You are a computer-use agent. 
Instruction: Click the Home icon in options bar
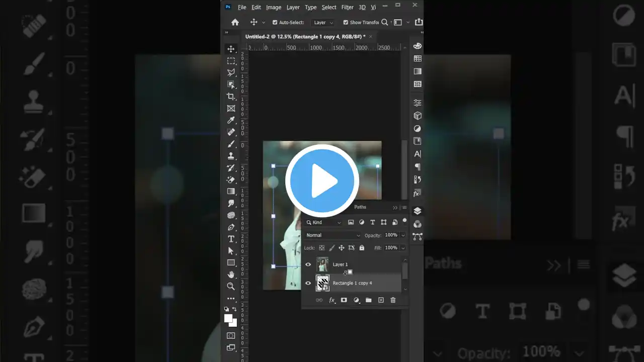tap(235, 22)
